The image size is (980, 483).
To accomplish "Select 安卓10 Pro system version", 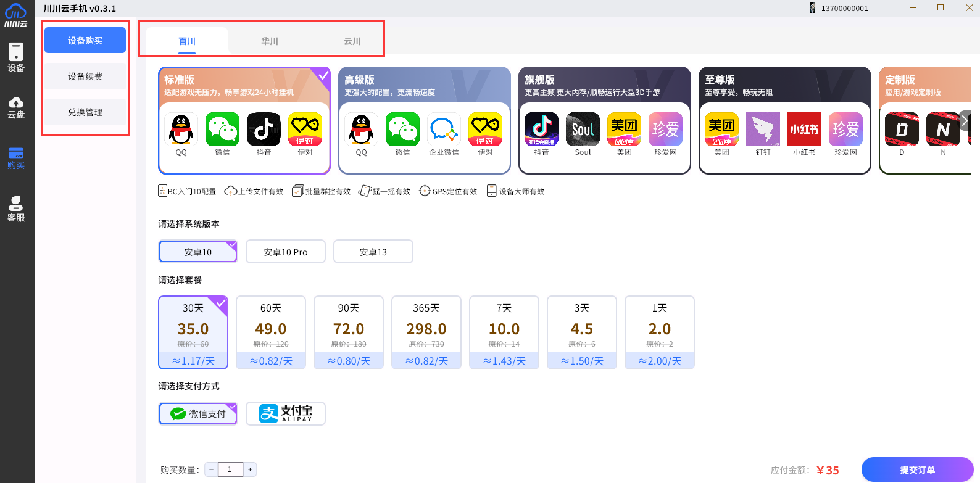I will click(285, 252).
